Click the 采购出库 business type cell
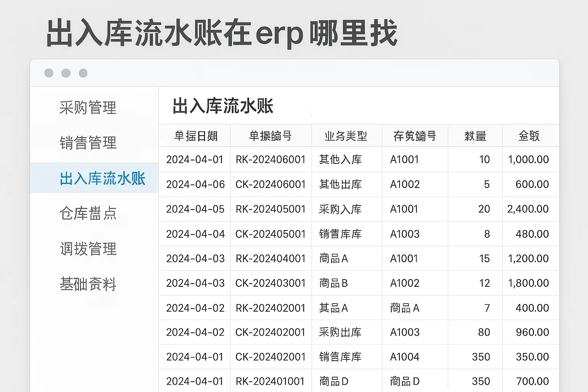 pos(340,332)
